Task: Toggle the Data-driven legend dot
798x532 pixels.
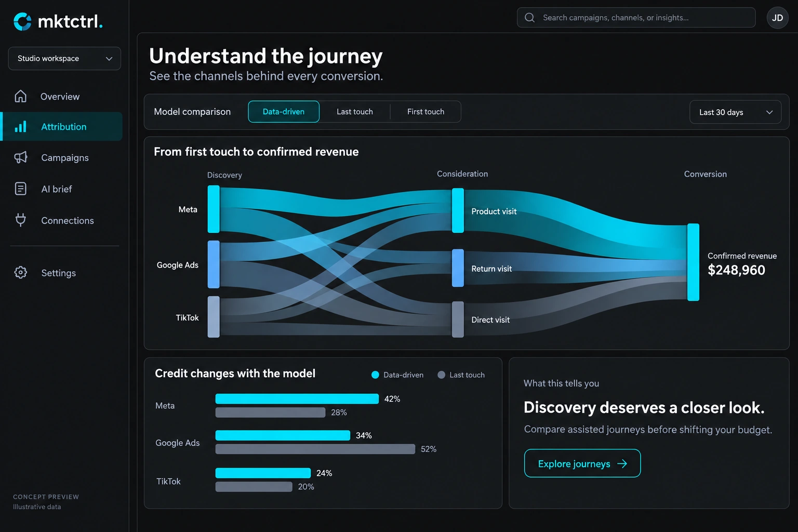Action: point(375,375)
